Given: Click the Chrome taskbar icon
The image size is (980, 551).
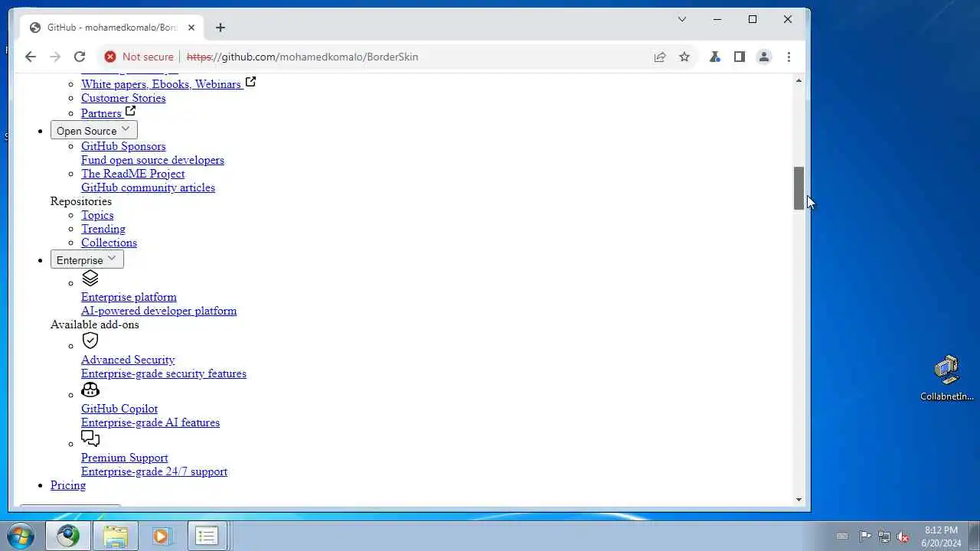Looking at the screenshot, I should (x=68, y=536).
